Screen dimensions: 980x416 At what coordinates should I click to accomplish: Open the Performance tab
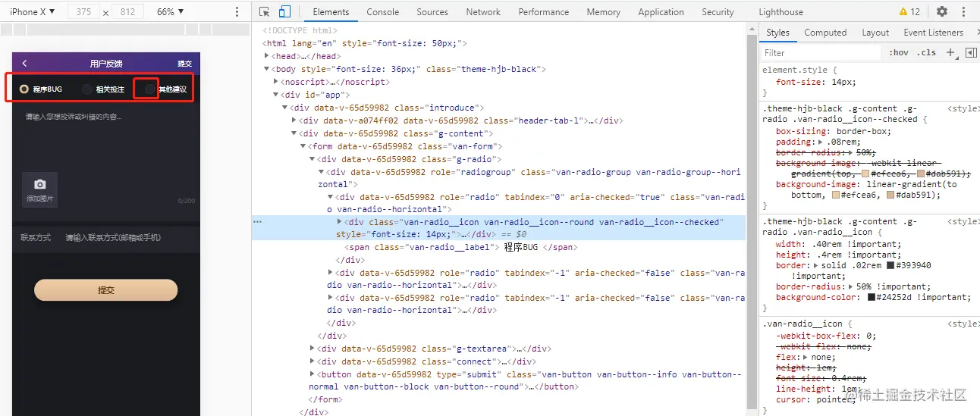click(x=544, y=11)
